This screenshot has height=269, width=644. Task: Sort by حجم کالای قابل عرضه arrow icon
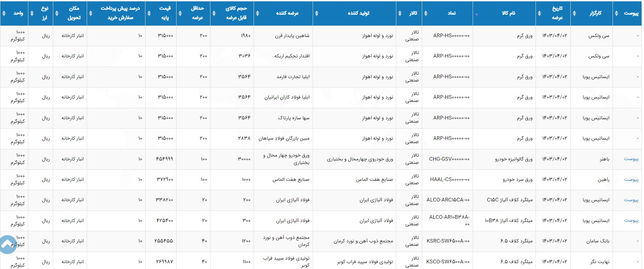point(214,13)
